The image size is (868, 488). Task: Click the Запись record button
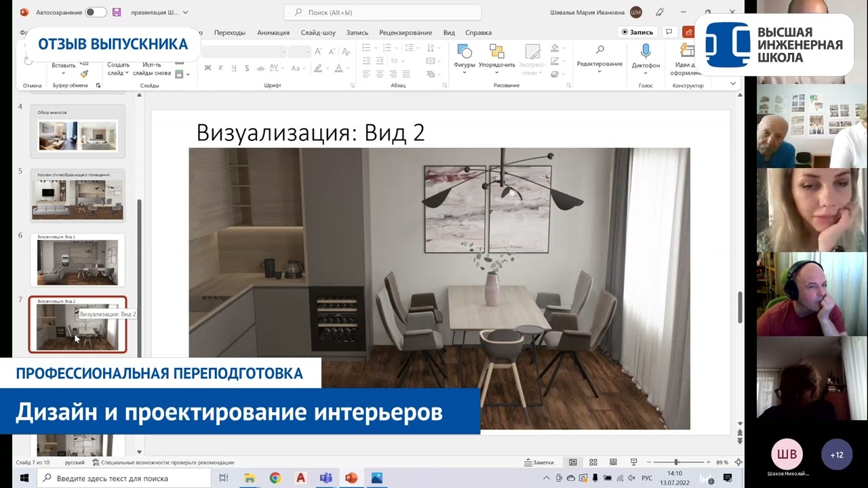pos(637,32)
